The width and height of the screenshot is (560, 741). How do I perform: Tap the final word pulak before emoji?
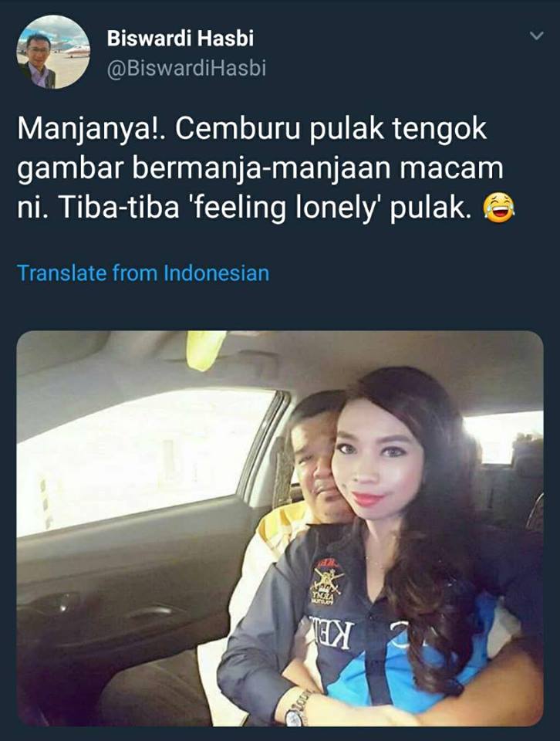[431, 208]
